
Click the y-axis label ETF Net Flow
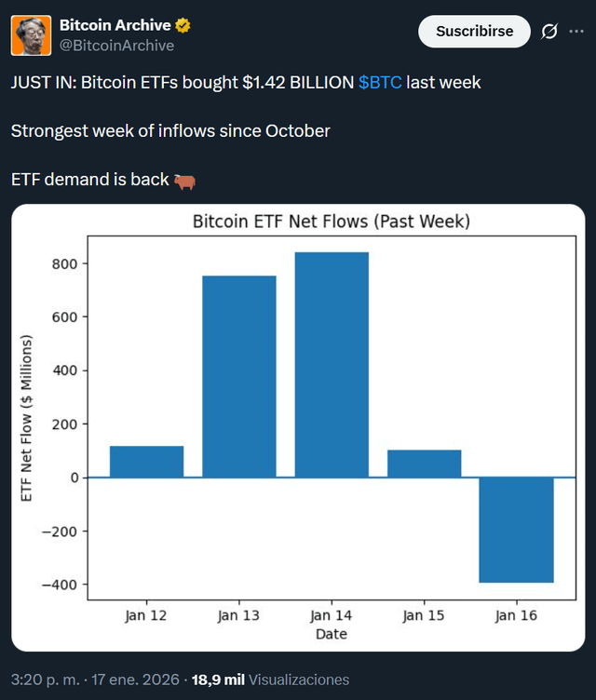(x=27, y=417)
